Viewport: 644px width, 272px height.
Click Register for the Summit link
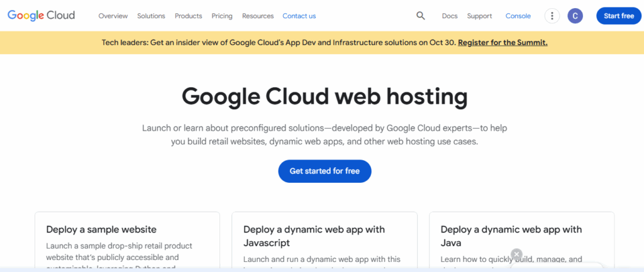pos(502,42)
